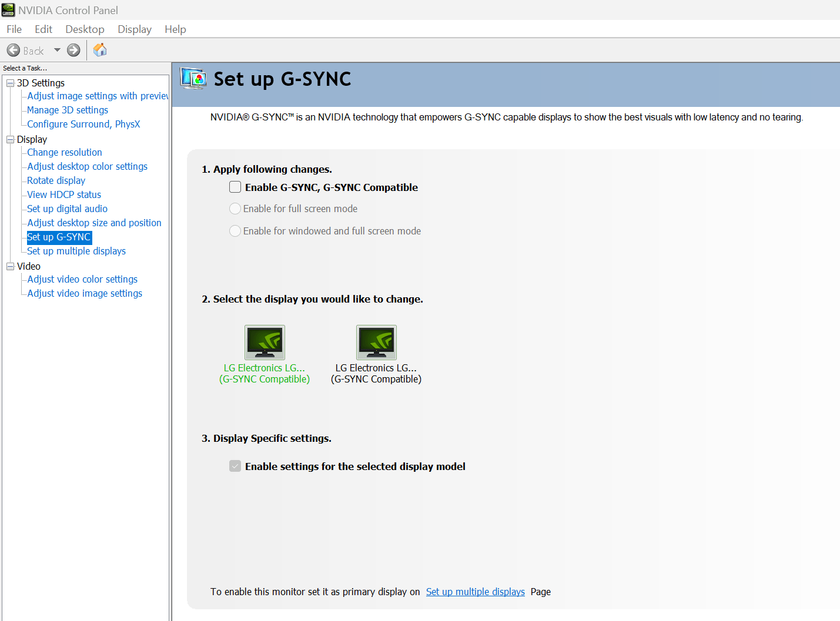The height and width of the screenshot is (621, 840).
Task: Open Manage 3D settings
Action: 68,110
